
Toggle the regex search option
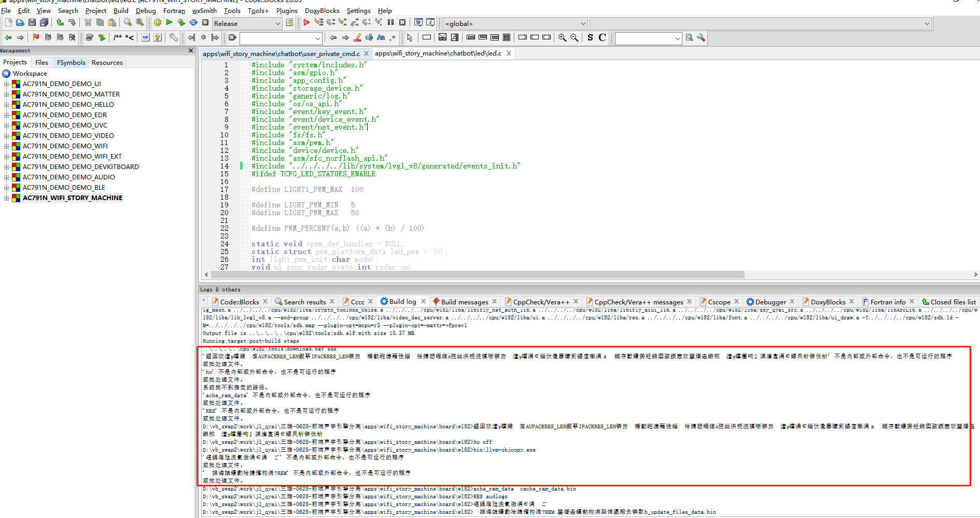point(393,37)
